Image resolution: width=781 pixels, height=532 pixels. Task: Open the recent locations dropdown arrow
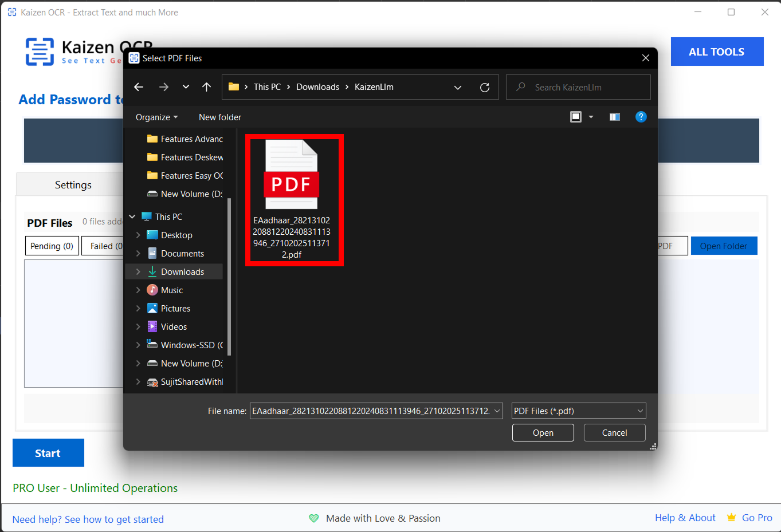(186, 87)
